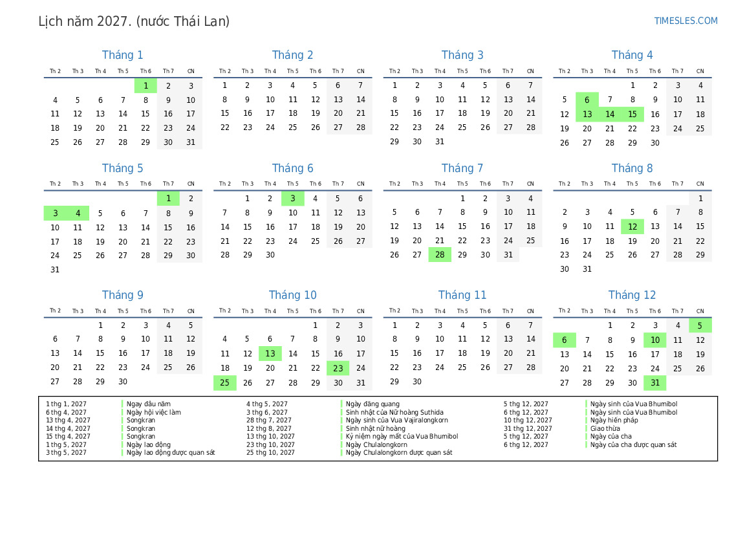Viewport: 756px width, 535px height.
Task: Select highlighted June 3 date cell
Action: [292, 199]
